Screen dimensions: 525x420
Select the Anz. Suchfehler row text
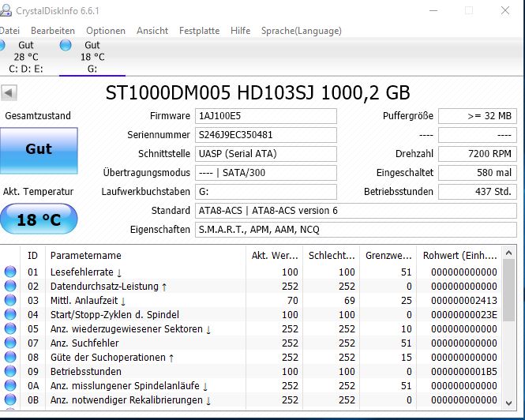tap(84, 343)
